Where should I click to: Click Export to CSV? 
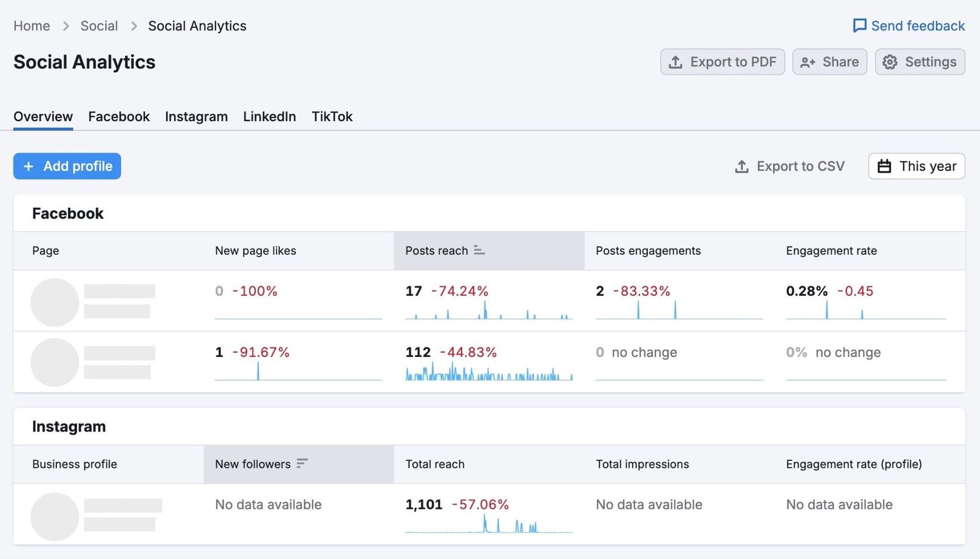pos(790,166)
